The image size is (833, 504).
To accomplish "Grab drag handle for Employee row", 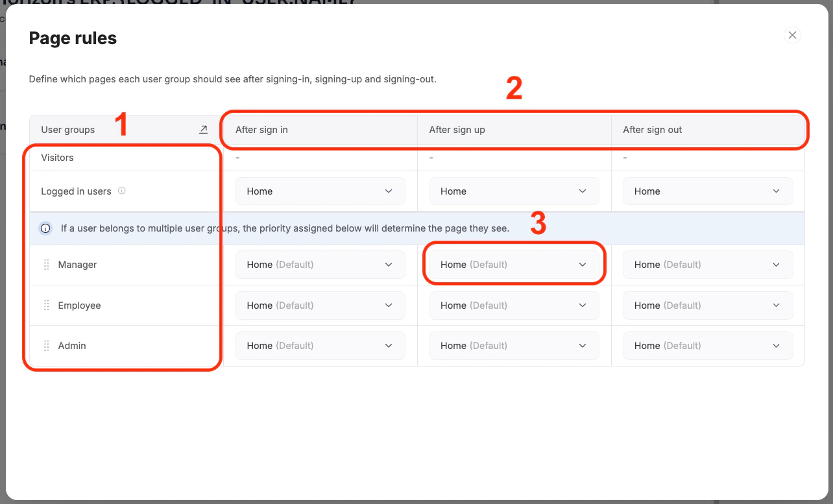I will (46, 306).
